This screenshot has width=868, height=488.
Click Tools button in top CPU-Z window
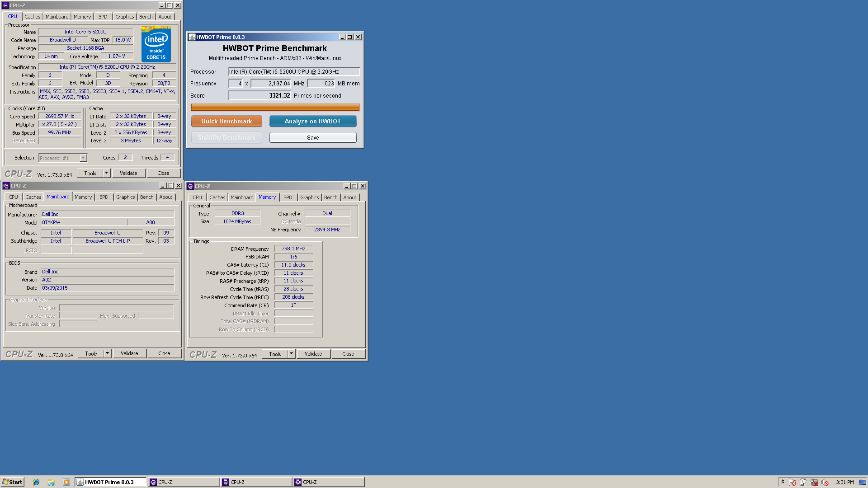[90, 173]
